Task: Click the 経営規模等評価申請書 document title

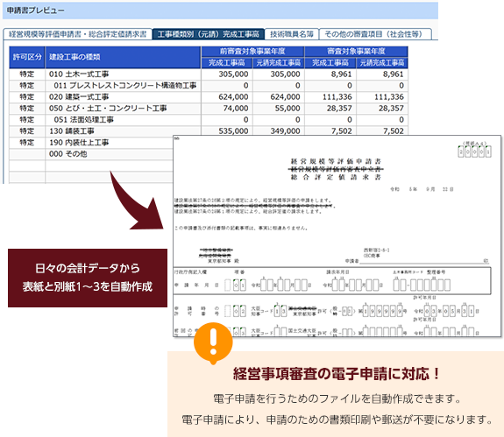Action: [336, 161]
